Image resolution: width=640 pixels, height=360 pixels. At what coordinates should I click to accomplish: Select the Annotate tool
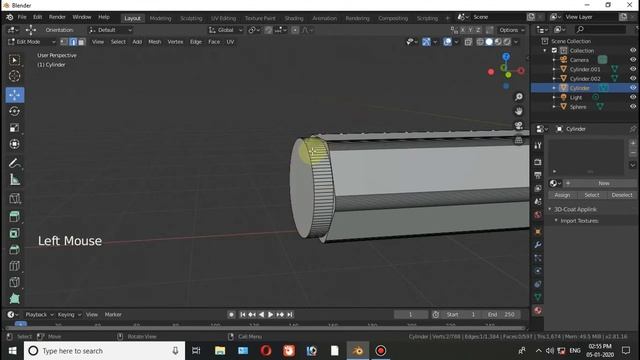tap(14, 163)
